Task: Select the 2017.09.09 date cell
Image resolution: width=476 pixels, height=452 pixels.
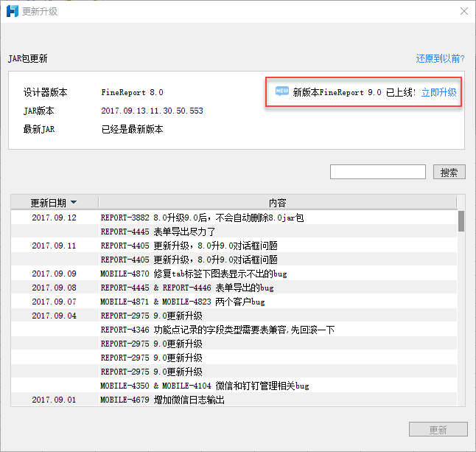Action: point(54,274)
